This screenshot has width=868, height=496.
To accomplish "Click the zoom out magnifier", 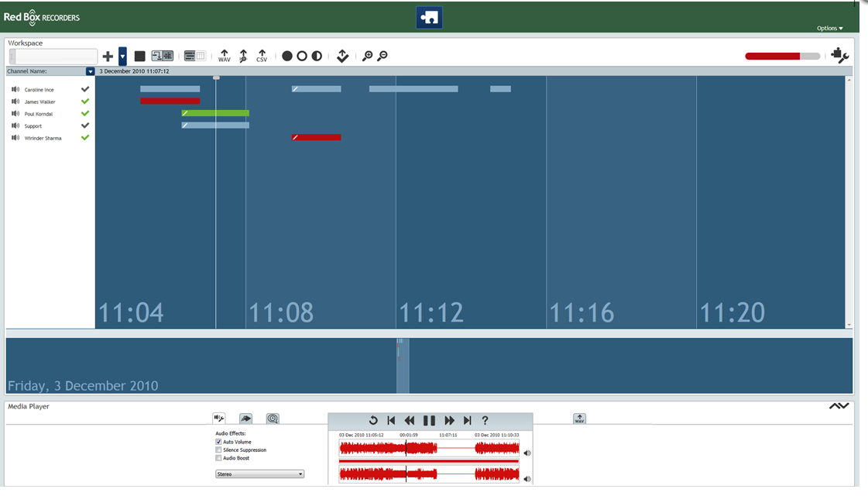I will (382, 57).
